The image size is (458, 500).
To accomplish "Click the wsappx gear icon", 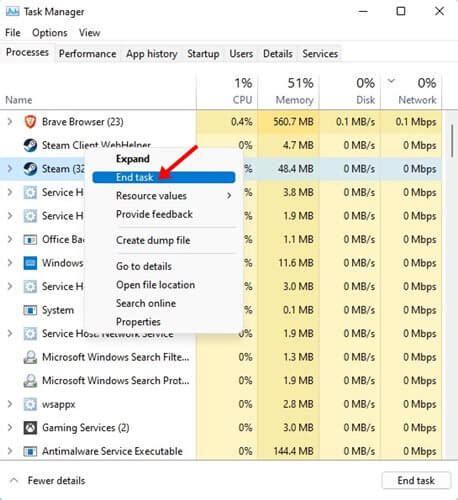I will tap(30, 404).
